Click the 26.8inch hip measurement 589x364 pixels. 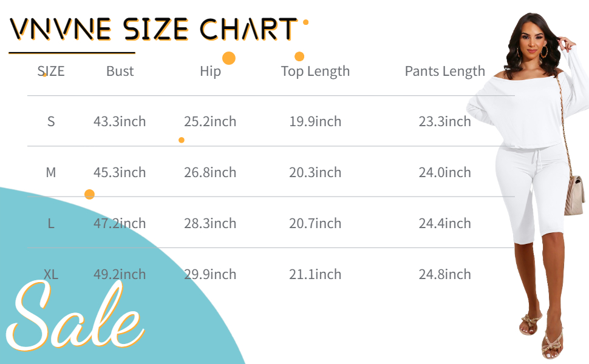pos(210,172)
